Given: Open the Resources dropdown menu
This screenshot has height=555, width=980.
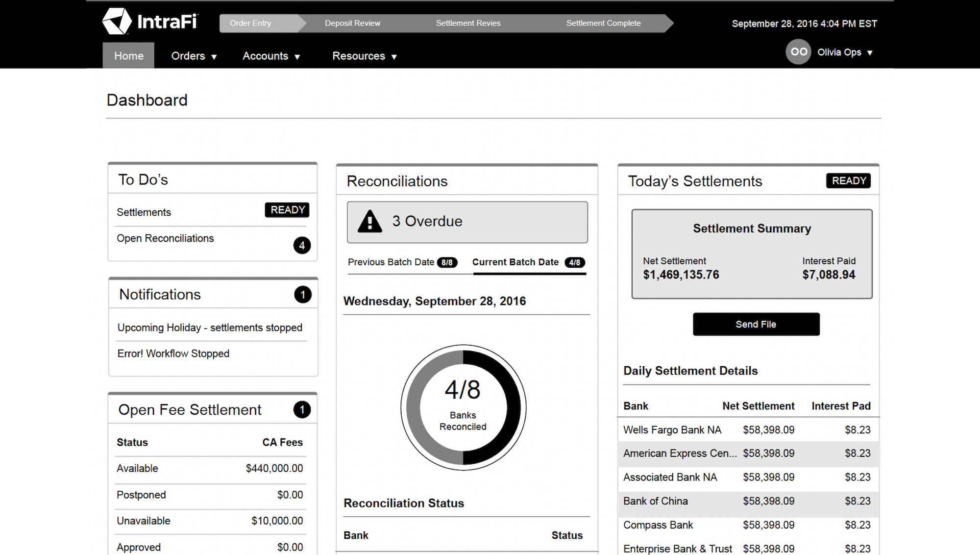Looking at the screenshot, I should (x=365, y=56).
